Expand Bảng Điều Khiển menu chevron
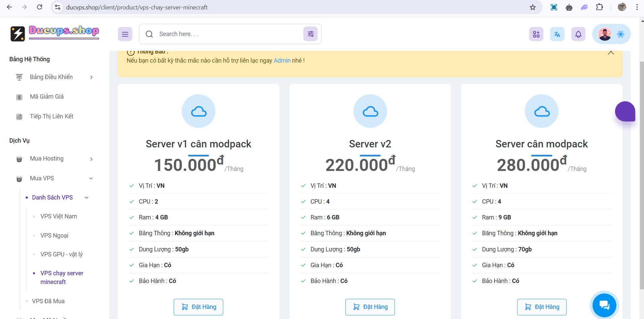The height and width of the screenshot is (319, 644). pos(91,77)
